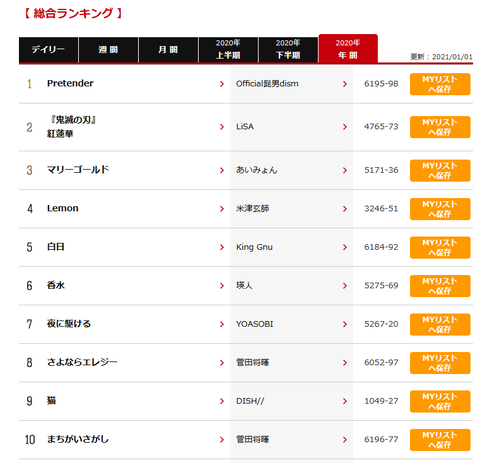The width and height of the screenshot is (480, 463).
Task: Switch to the 週間 ranking tab
Action: point(108,50)
